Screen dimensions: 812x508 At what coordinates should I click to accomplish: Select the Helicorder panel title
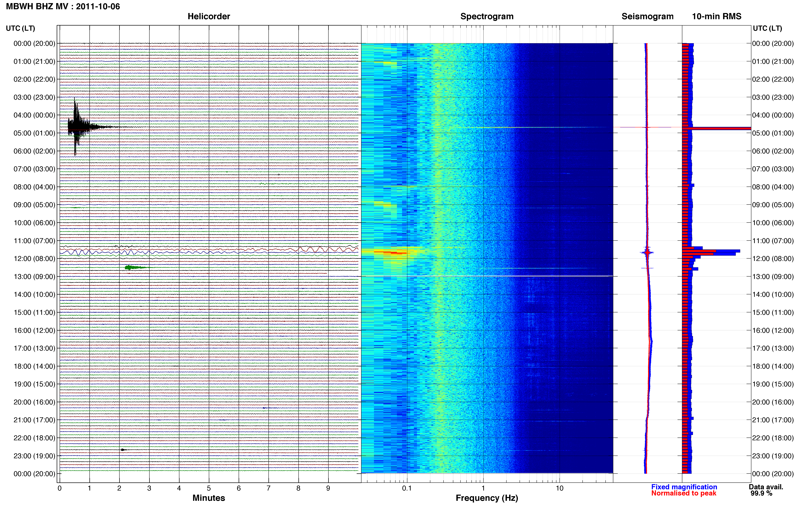click(x=208, y=16)
